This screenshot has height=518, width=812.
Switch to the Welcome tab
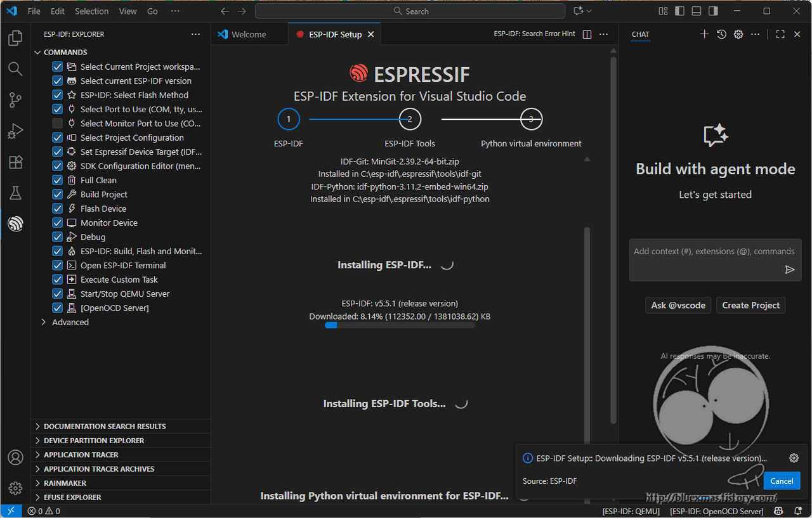[x=249, y=35]
